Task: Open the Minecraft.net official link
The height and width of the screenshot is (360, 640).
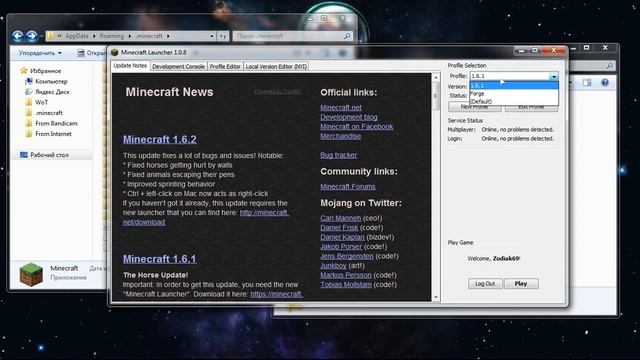Action: click(341, 108)
